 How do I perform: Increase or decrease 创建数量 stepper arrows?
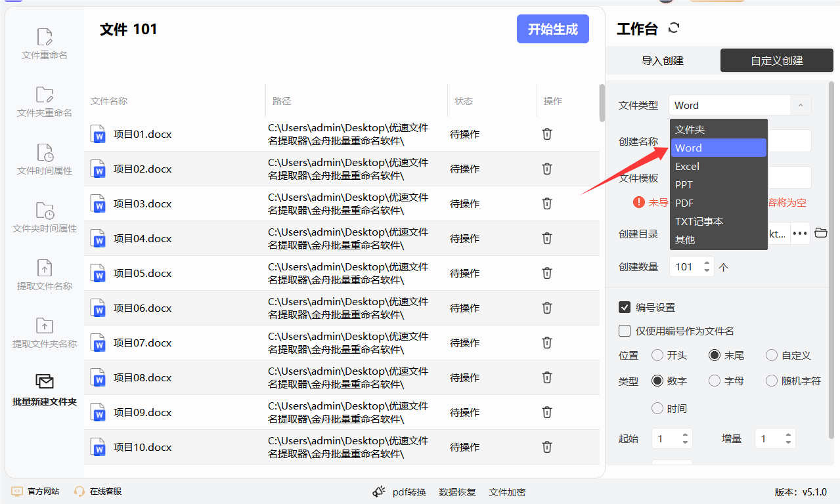pos(707,266)
